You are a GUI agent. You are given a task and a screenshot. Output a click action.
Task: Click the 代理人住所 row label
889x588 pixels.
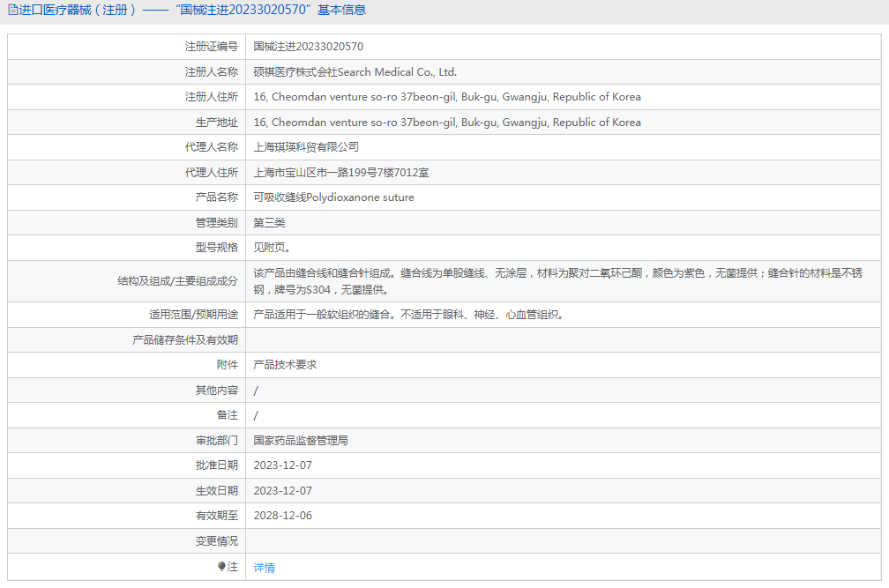point(212,172)
